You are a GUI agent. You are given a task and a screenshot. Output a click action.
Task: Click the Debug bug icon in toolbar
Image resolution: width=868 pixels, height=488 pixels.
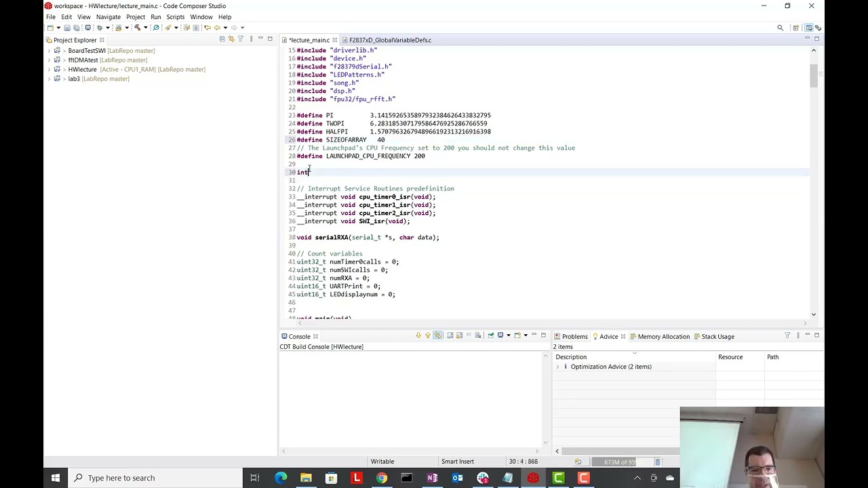click(x=100, y=28)
